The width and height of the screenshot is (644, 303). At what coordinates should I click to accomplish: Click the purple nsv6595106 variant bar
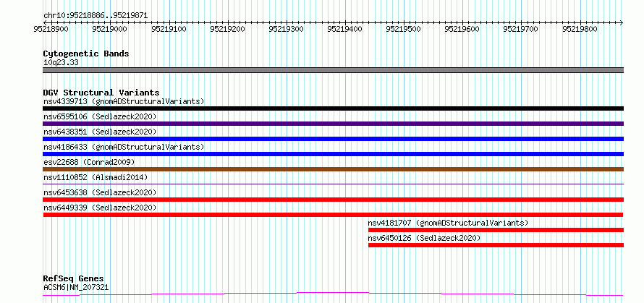[333, 124]
